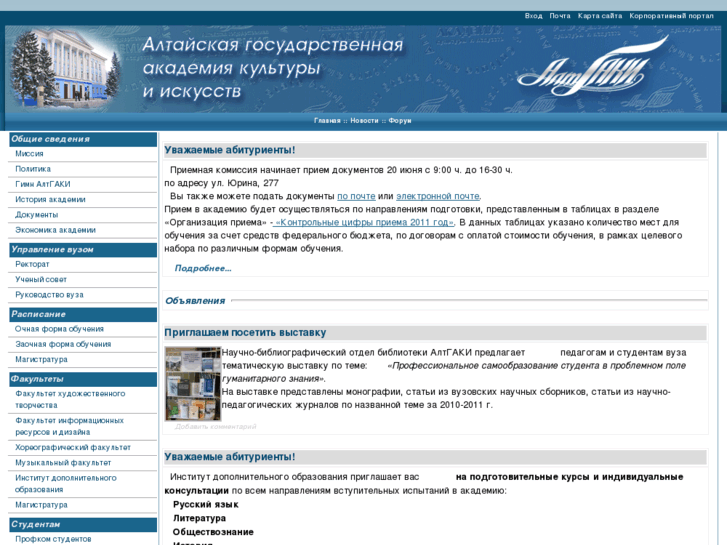This screenshot has width=727, height=545.
Task: Click Добавить комментарий under the exhibition article
Action: (x=216, y=427)
